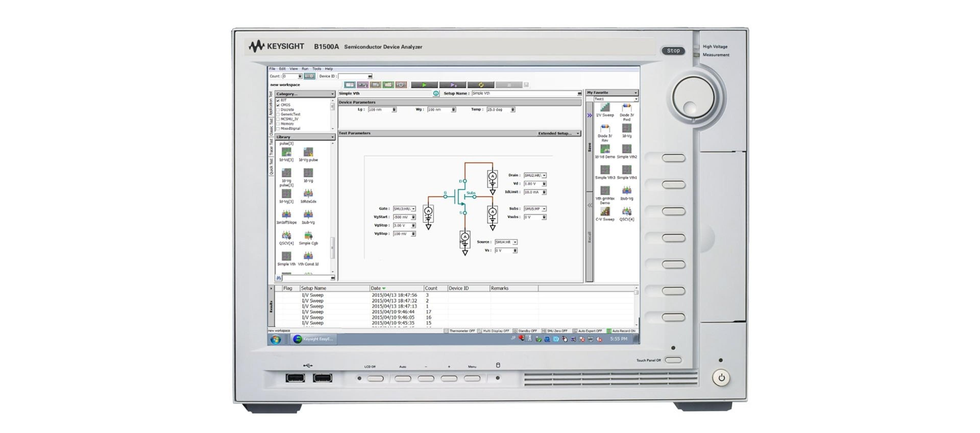Expand the Category dropdown
The image size is (980, 433).
(332, 94)
